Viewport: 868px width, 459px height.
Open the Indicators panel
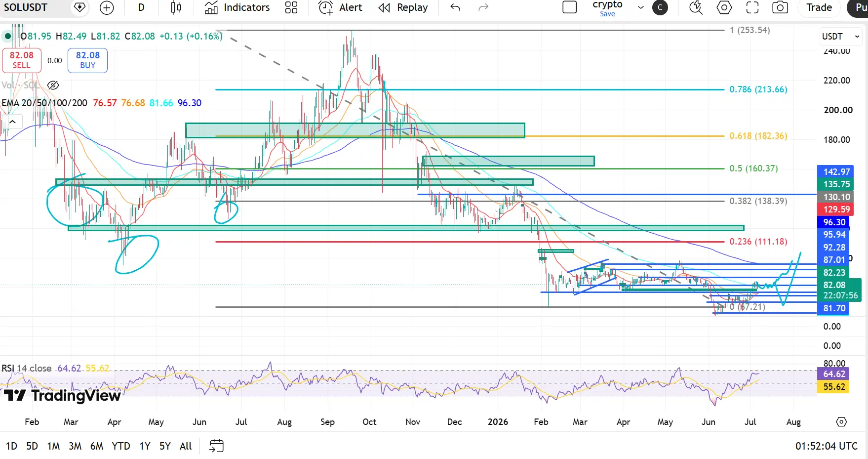(x=237, y=7)
